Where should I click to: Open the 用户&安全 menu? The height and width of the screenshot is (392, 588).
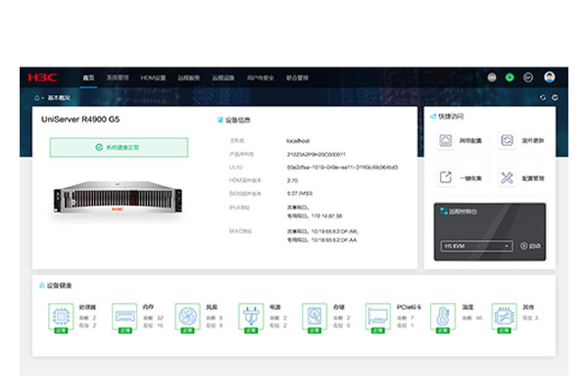pyautogui.click(x=261, y=78)
